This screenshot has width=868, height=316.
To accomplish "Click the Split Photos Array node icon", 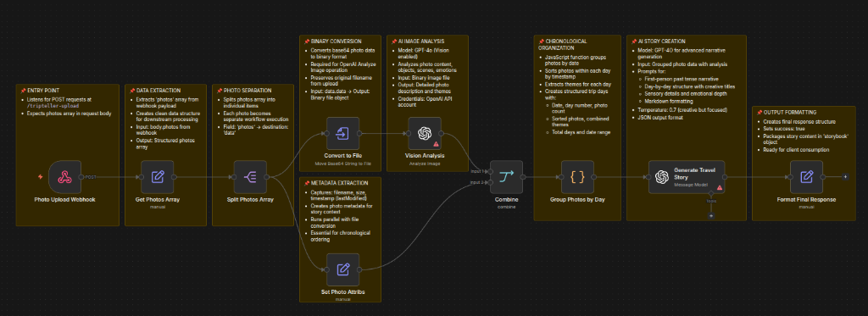I will pos(250,177).
